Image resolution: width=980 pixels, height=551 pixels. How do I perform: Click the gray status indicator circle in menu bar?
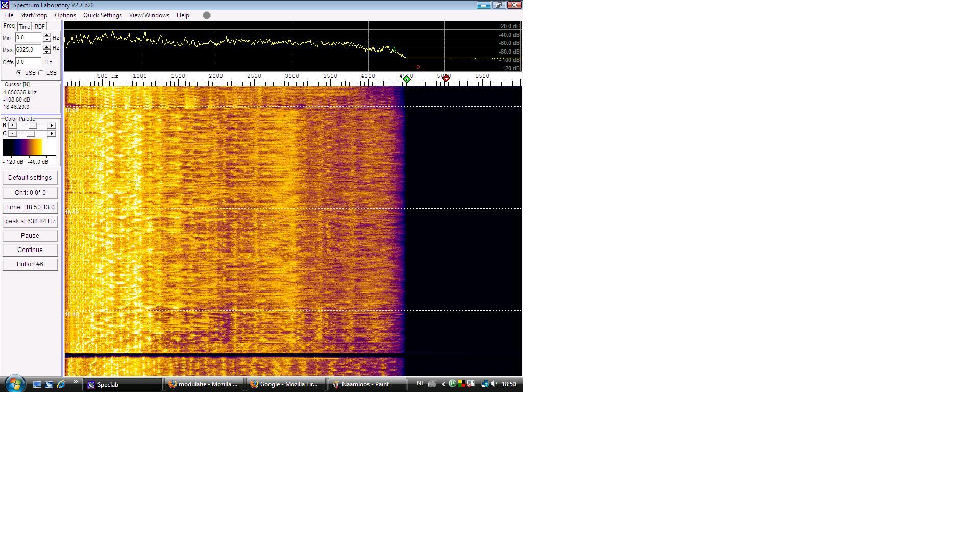[x=207, y=15]
